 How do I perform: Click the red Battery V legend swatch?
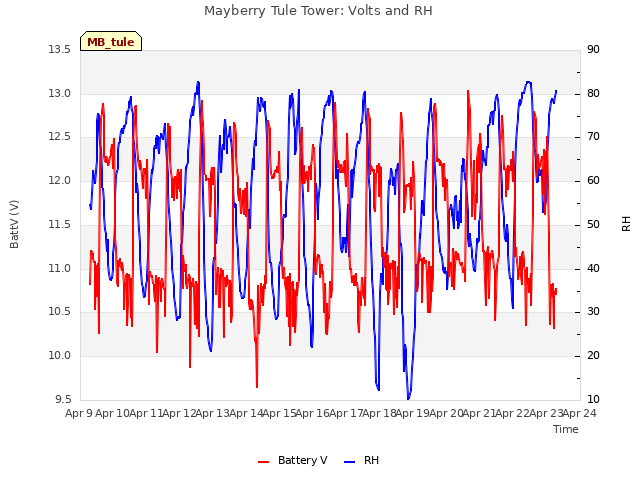(x=264, y=462)
